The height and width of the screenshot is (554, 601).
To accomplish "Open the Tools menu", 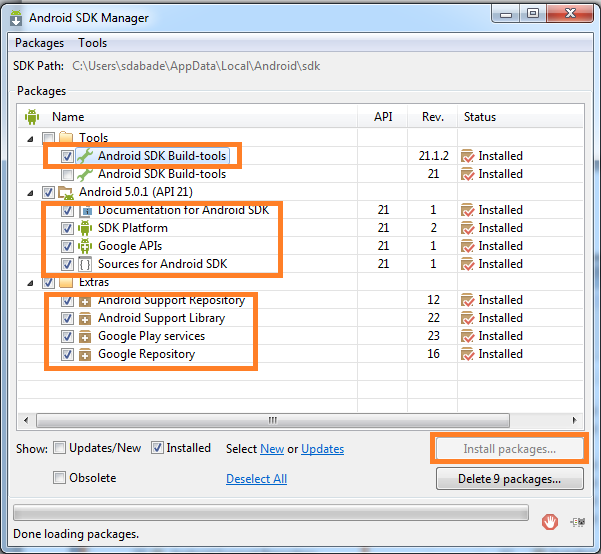I will [x=92, y=43].
